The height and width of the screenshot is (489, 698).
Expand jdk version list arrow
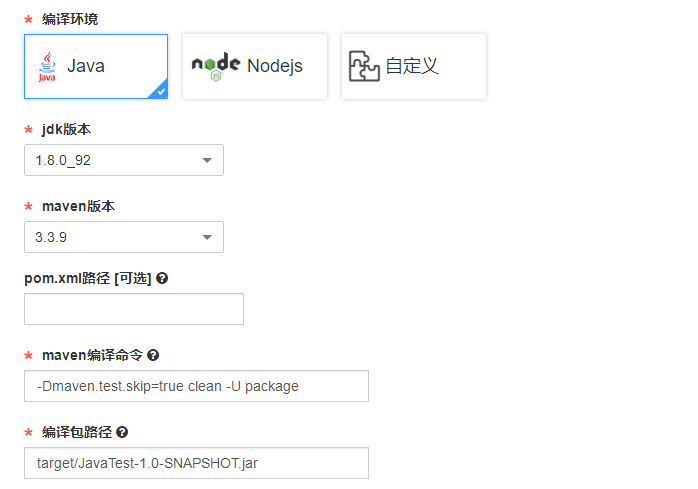(x=207, y=160)
